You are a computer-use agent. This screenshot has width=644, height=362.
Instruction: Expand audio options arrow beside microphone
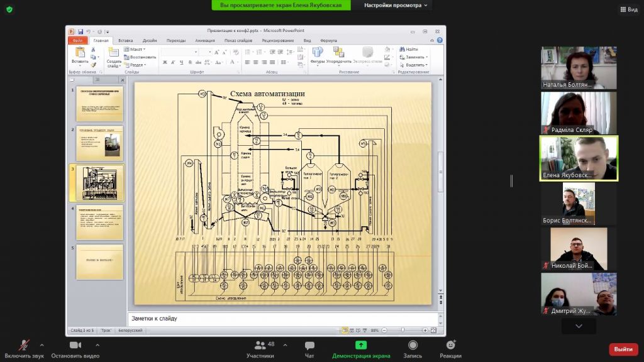point(42,345)
